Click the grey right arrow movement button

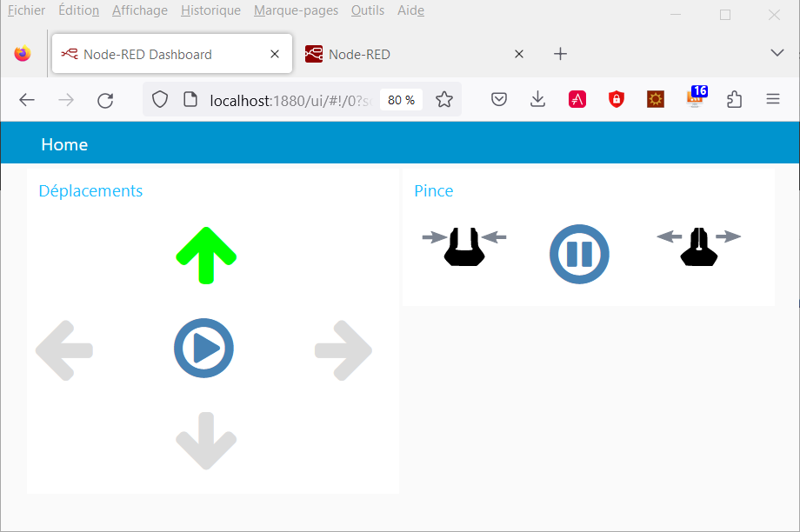pyautogui.click(x=343, y=350)
